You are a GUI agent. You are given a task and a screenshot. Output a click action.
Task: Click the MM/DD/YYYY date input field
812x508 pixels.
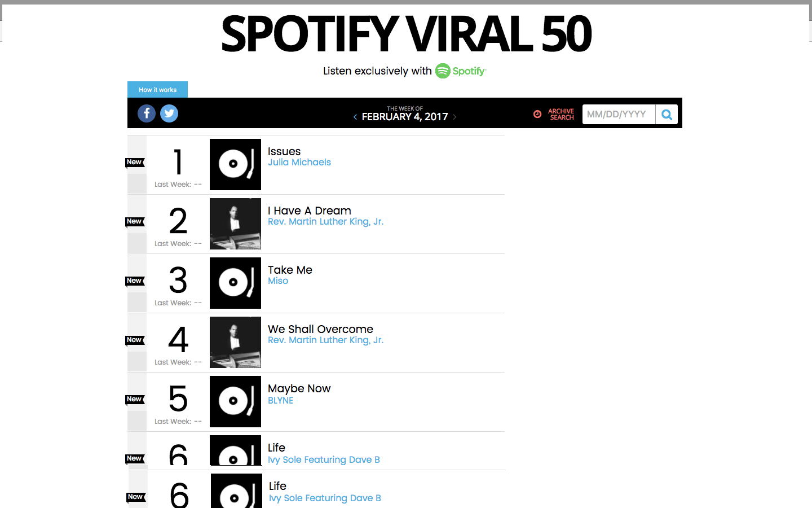pos(619,115)
